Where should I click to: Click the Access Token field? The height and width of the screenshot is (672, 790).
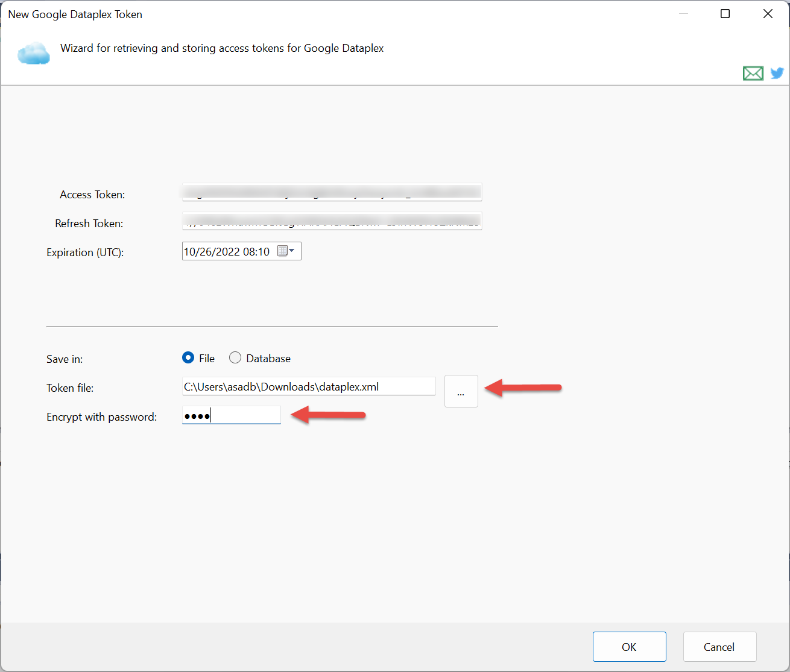(x=332, y=192)
